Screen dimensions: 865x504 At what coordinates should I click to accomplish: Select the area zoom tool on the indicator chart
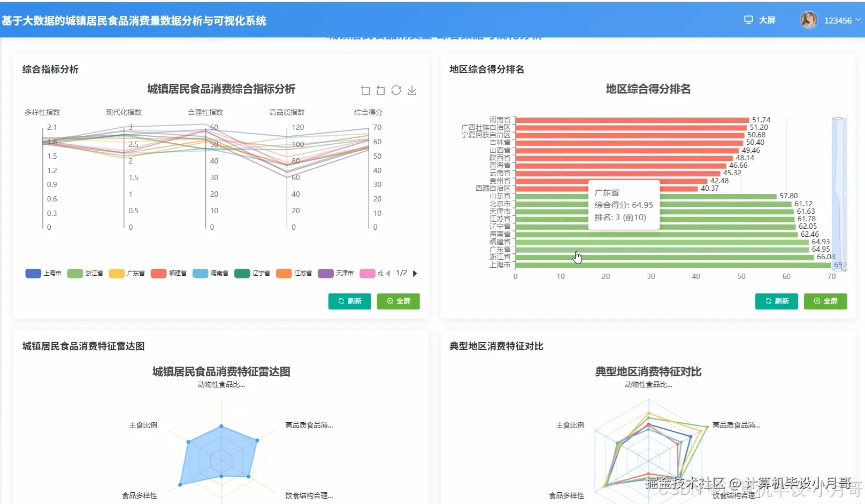(365, 90)
